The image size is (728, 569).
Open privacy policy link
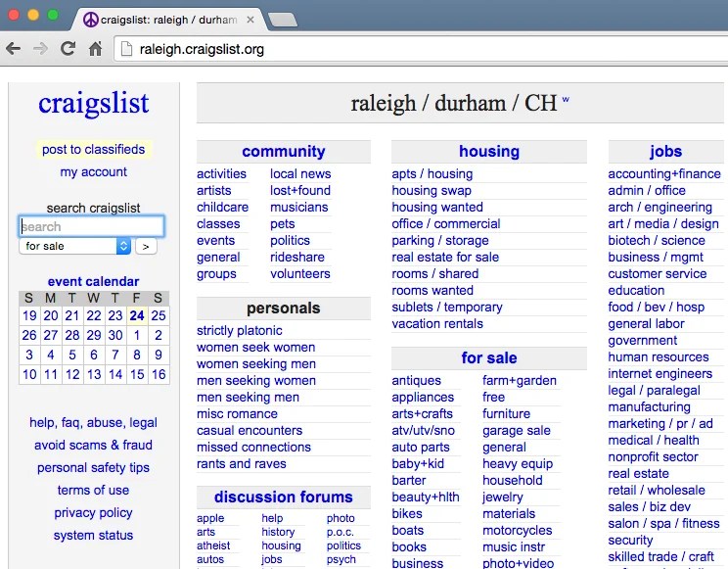tap(93, 513)
